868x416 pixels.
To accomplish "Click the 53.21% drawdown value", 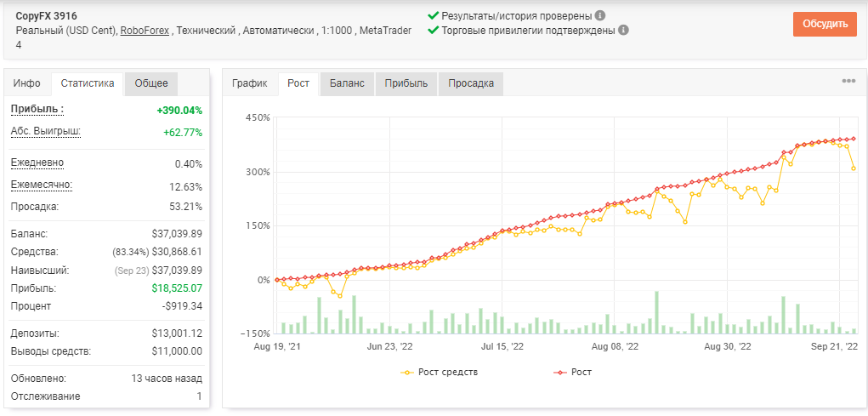I will 186,207.
